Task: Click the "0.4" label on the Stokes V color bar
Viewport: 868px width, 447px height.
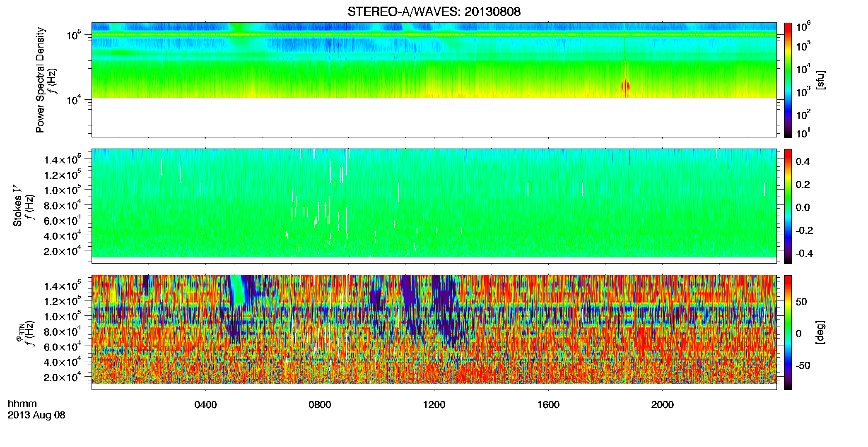Action: tap(803, 162)
